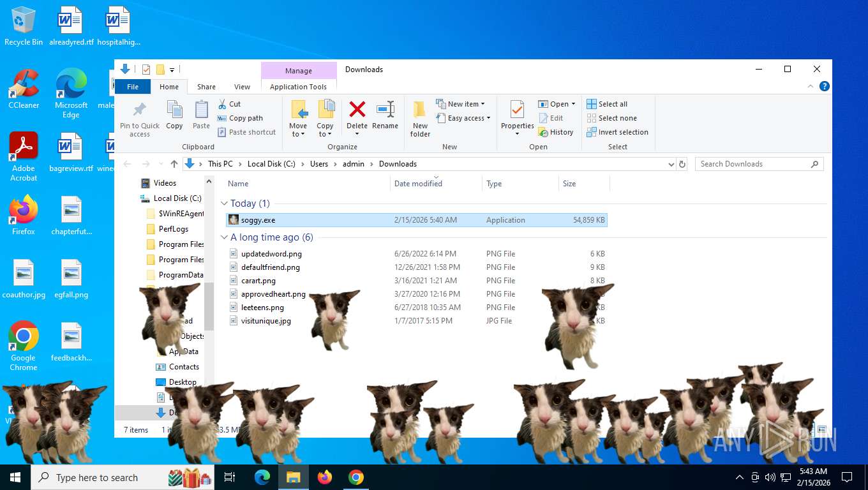868x490 pixels.
Task: Switch to the Home ribbon tab
Action: 169,87
